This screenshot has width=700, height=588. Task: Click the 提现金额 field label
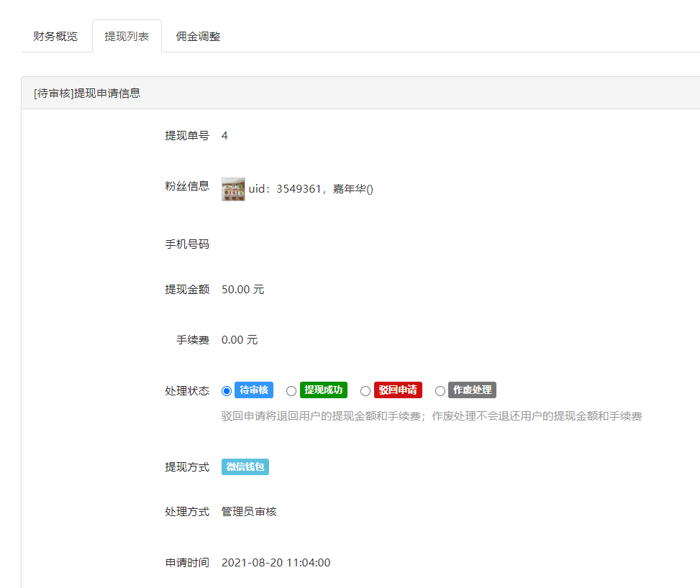pyautogui.click(x=187, y=290)
